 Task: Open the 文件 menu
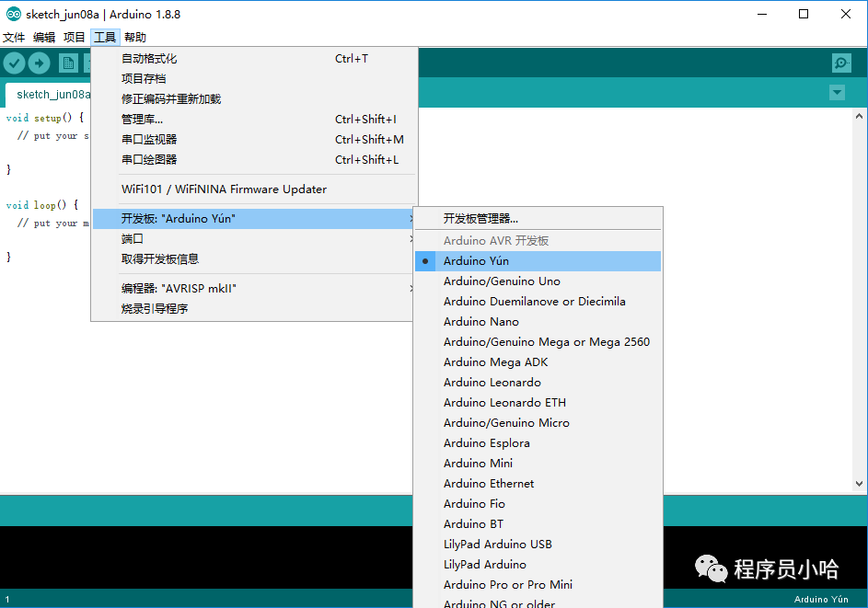pyautogui.click(x=14, y=38)
